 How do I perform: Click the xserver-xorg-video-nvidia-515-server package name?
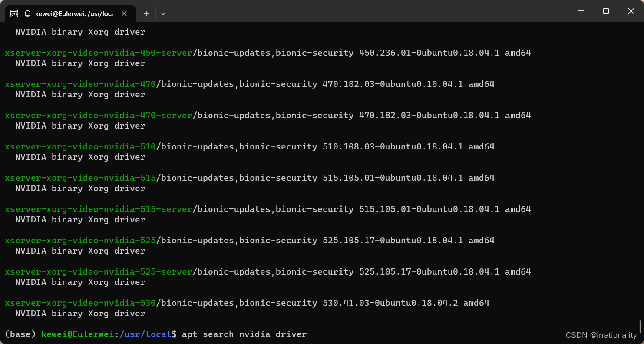point(98,209)
